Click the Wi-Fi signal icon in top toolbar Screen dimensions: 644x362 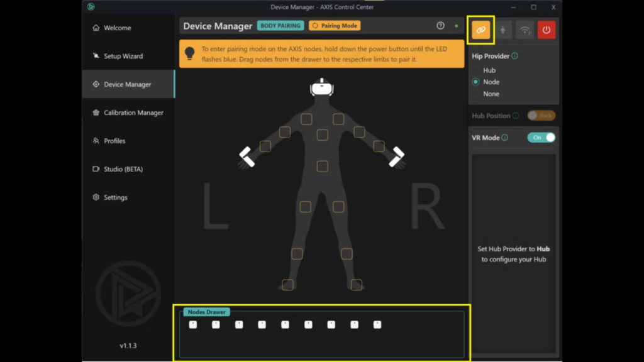524,30
